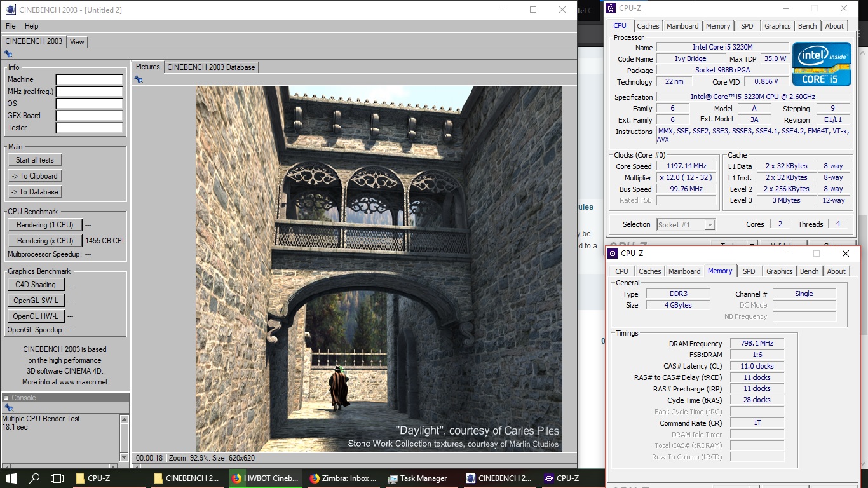
Task: Open SPD tab in Memory CPU-Z window
Action: 749,271
